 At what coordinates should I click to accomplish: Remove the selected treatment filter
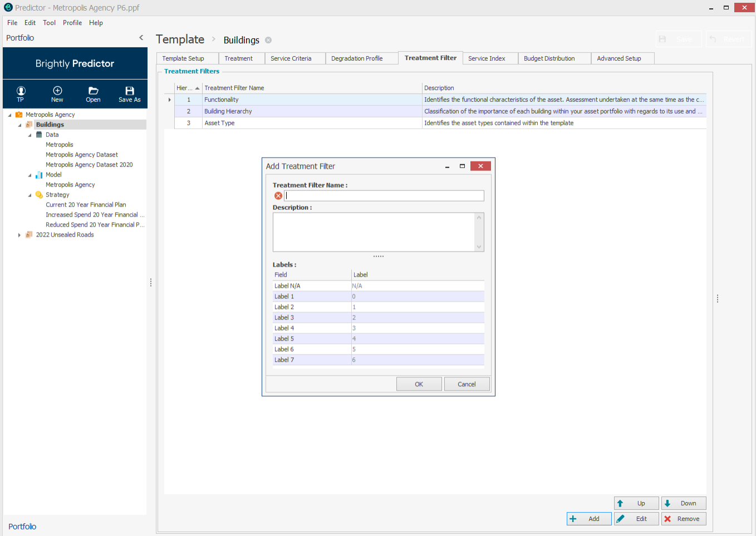point(684,519)
